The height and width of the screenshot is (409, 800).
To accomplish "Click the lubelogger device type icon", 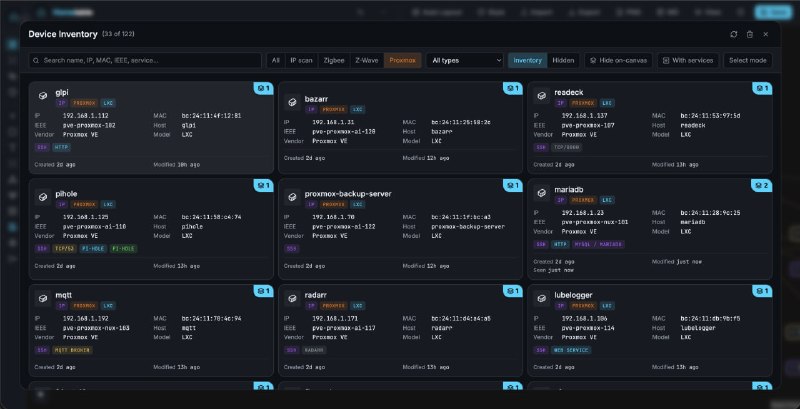I will (x=541, y=298).
